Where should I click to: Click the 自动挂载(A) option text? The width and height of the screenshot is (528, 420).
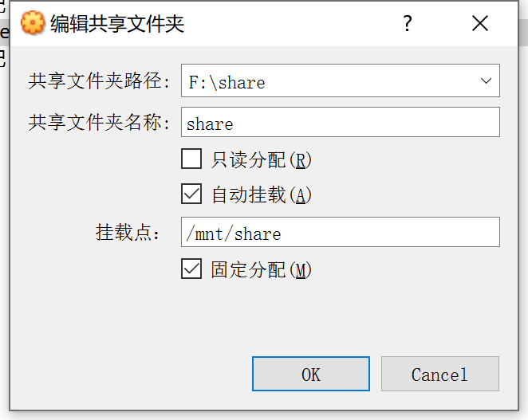tap(261, 194)
